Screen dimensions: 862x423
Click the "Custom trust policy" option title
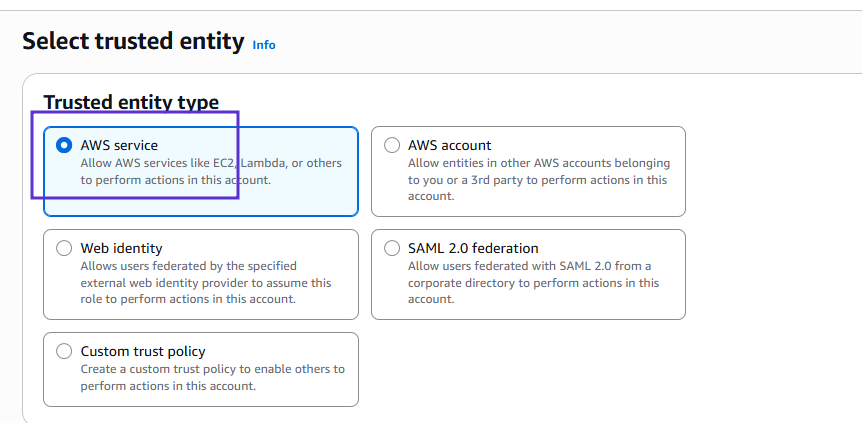tap(143, 351)
